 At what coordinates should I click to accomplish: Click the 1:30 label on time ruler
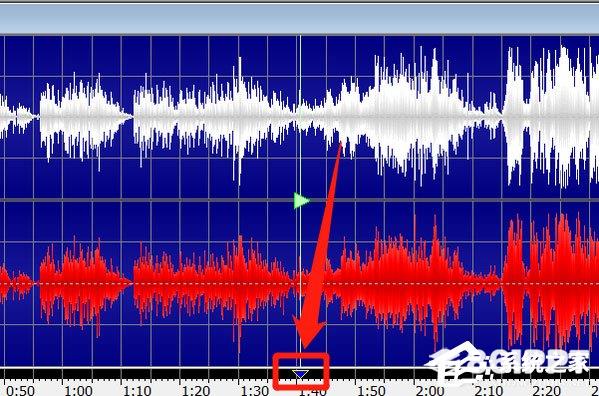pyautogui.click(x=255, y=391)
